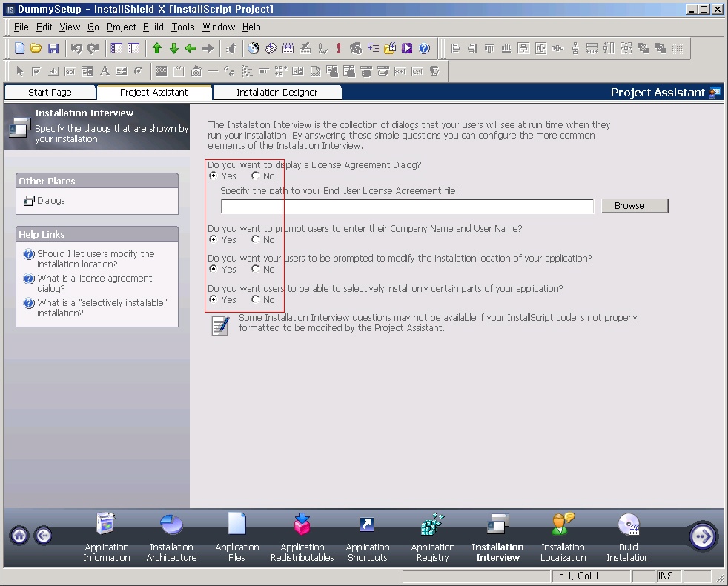The width and height of the screenshot is (728, 586).
Task: Select Yes for Company Name and User Name prompt
Action: (x=213, y=239)
